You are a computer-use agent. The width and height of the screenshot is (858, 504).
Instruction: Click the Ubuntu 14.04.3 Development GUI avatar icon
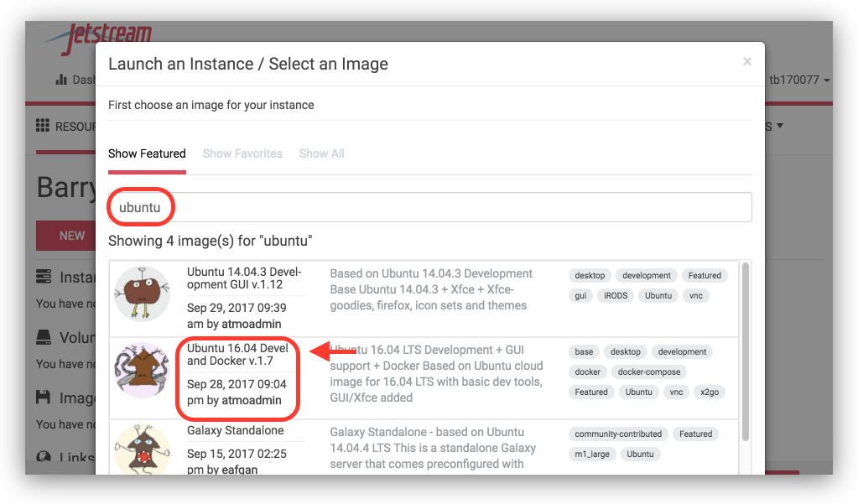click(x=142, y=293)
